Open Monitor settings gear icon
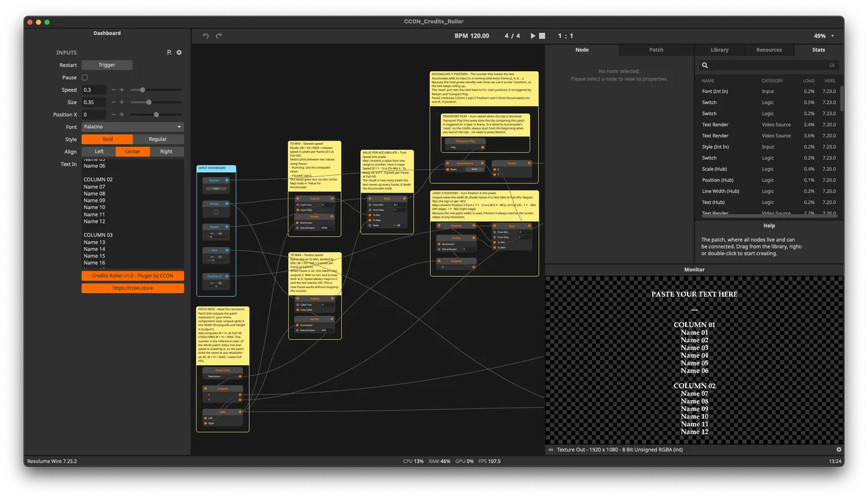 839,450
